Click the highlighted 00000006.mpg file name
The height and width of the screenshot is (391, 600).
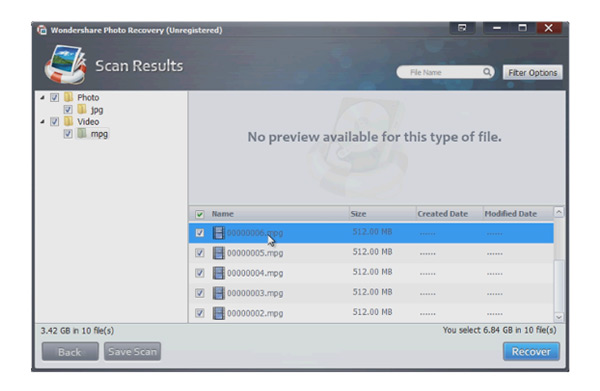coord(255,233)
